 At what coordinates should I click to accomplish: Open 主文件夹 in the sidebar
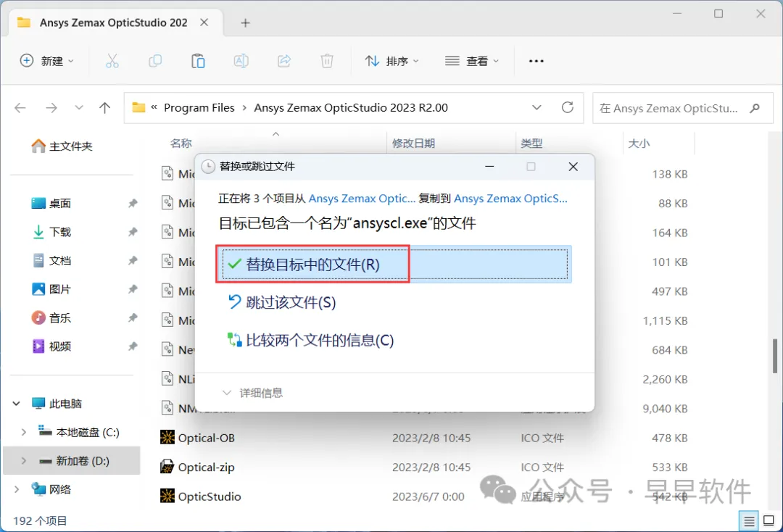coord(62,146)
